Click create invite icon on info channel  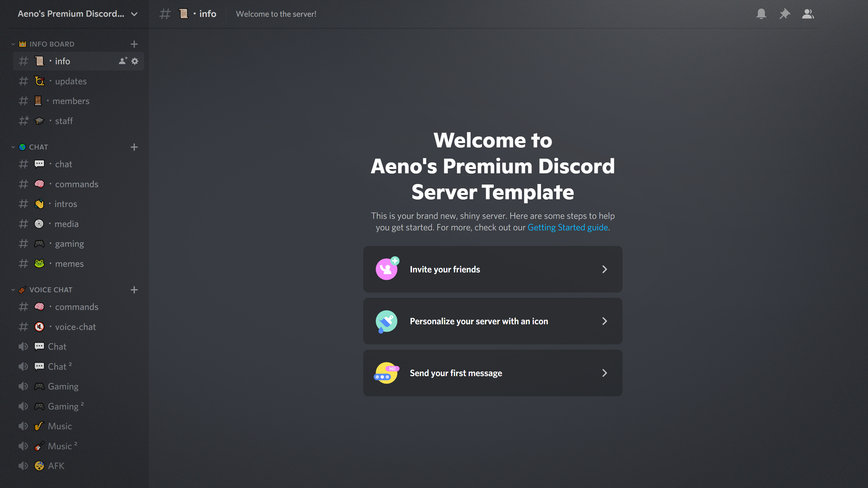[x=123, y=61]
